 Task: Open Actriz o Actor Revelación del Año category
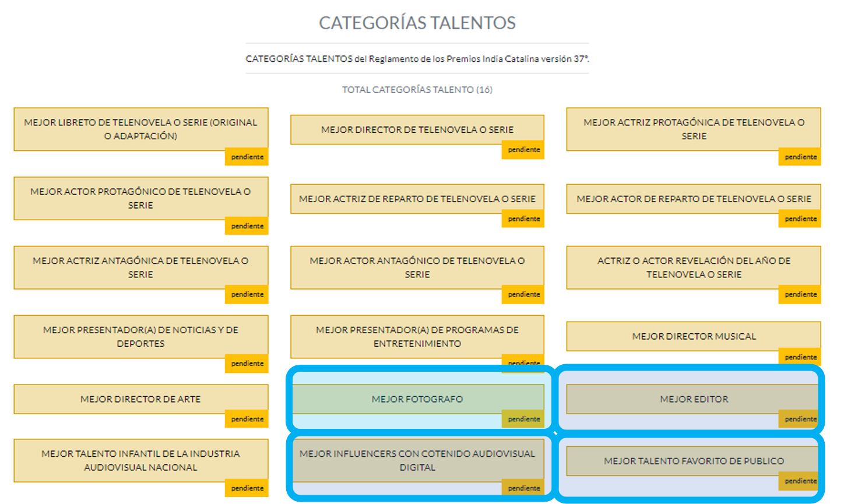point(694,267)
